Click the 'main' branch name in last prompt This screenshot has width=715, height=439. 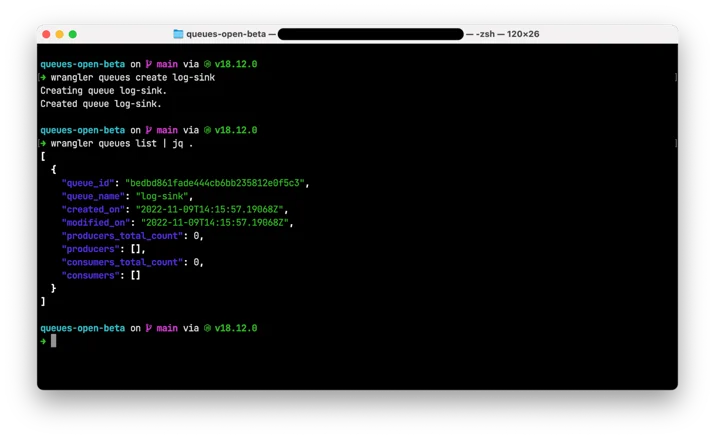(x=167, y=328)
